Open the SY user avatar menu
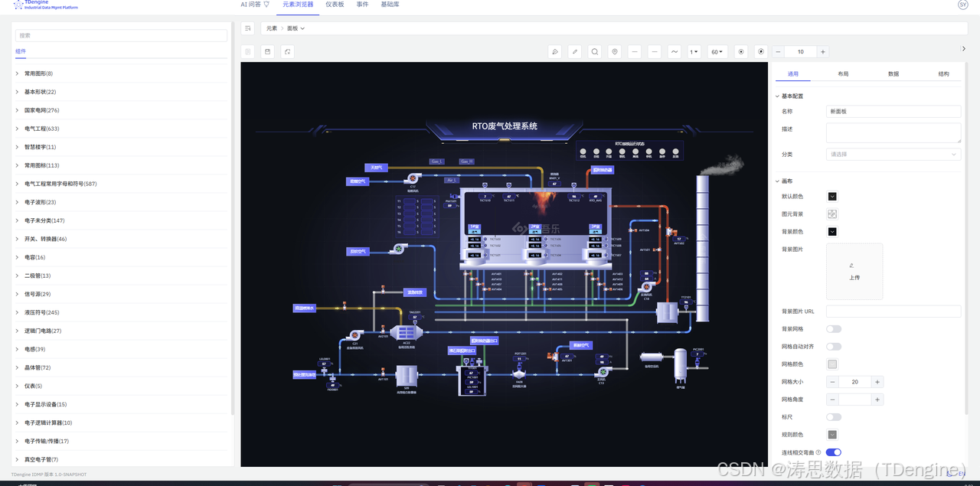980x486 pixels. (x=963, y=5)
